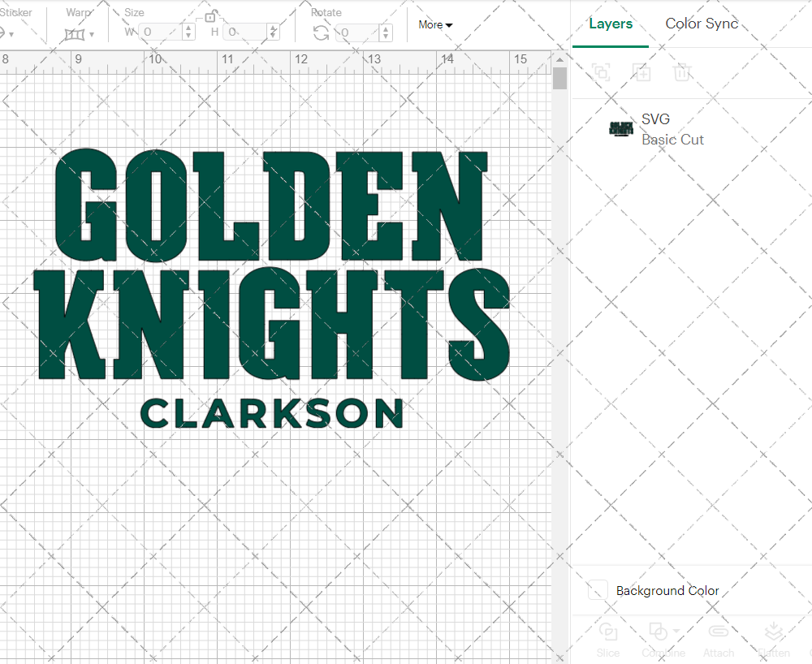Click the Flatten tool icon

[773, 634]
